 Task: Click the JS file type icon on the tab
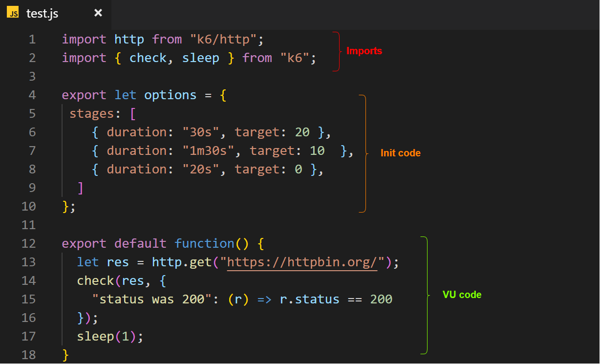13,13
